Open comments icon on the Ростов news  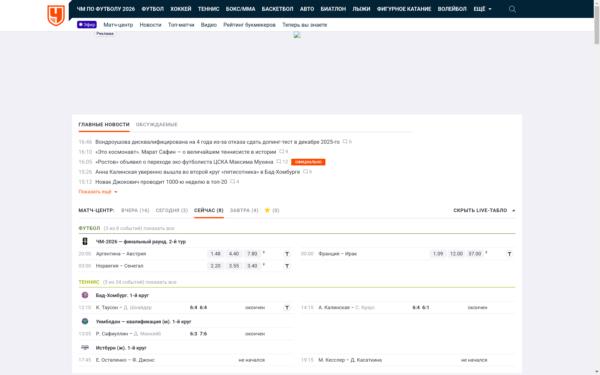pyautogui.click(x=279, y=162)
